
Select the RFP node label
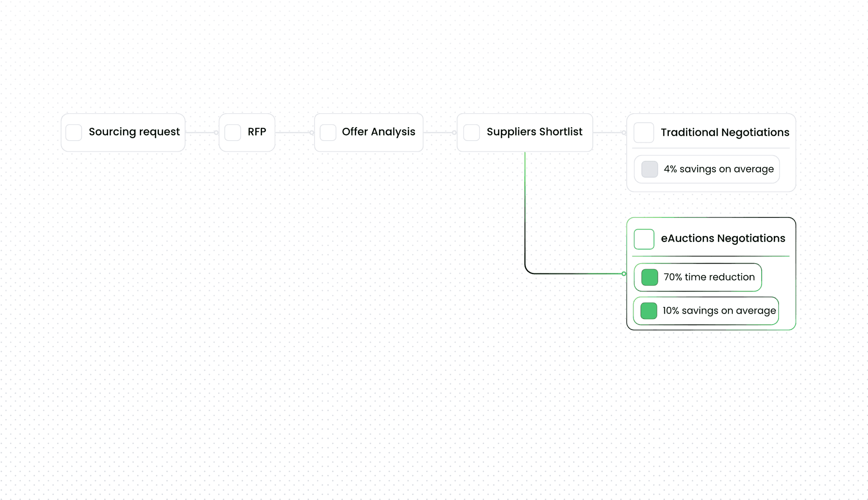(x=257, y=132)
